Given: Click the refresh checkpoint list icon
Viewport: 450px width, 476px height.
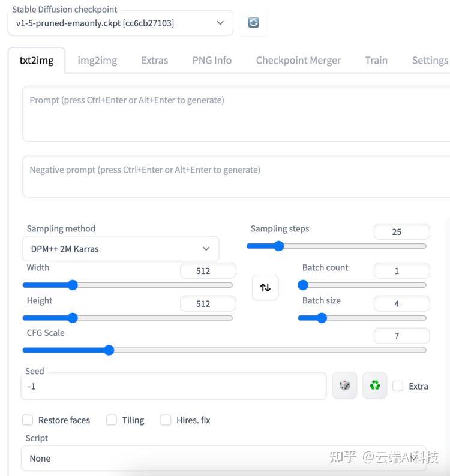Looking at the screenshot, I should point(253,23).
